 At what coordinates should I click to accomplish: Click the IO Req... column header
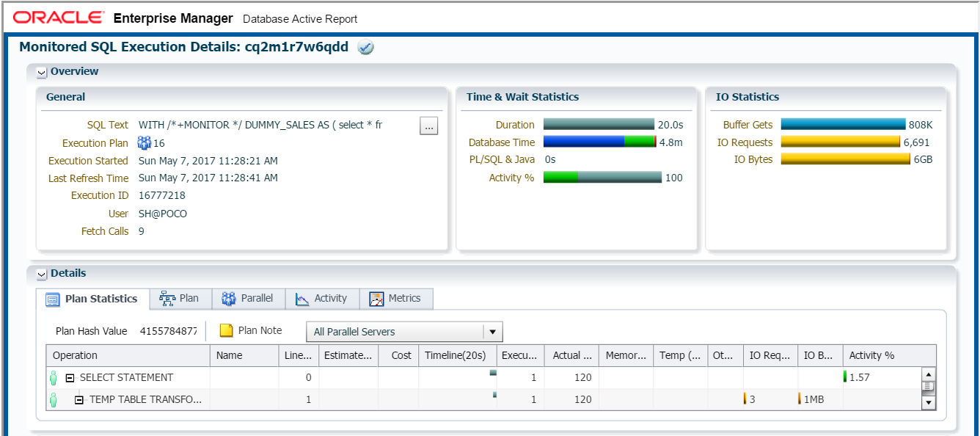pyautogui.click(x=770, y=355)
